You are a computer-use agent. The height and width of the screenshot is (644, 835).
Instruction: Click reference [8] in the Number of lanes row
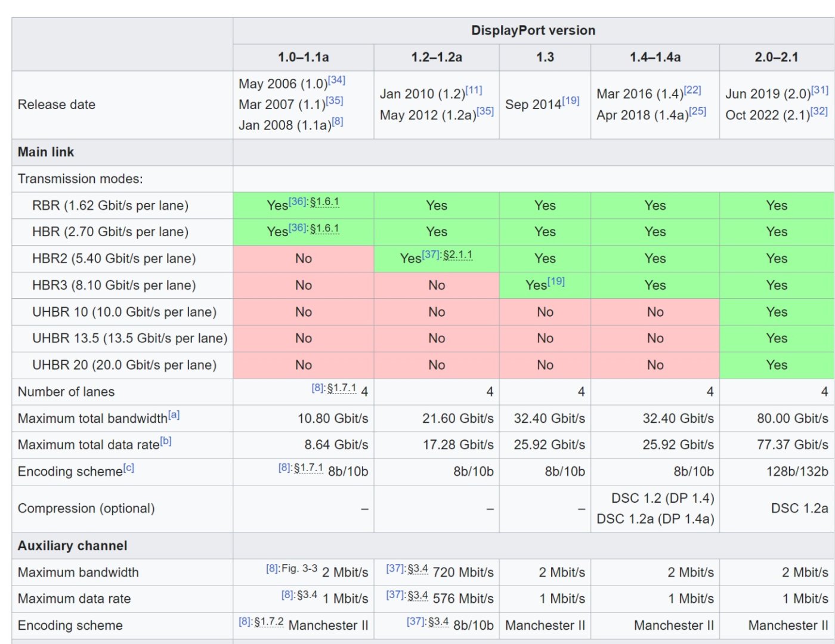pyautogui.click(x=317, y=388)
